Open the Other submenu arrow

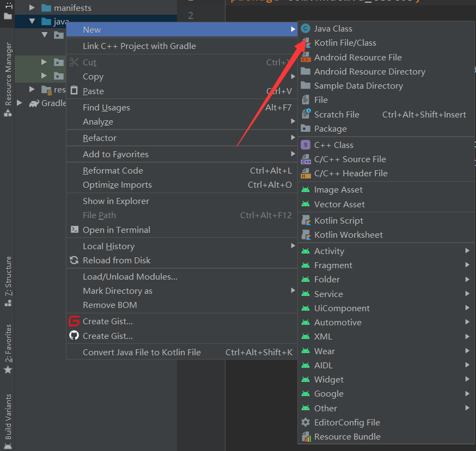coord(467,407)
